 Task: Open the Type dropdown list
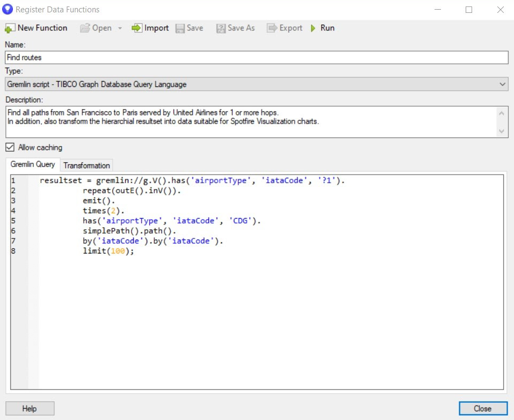(x=502, y=84)
